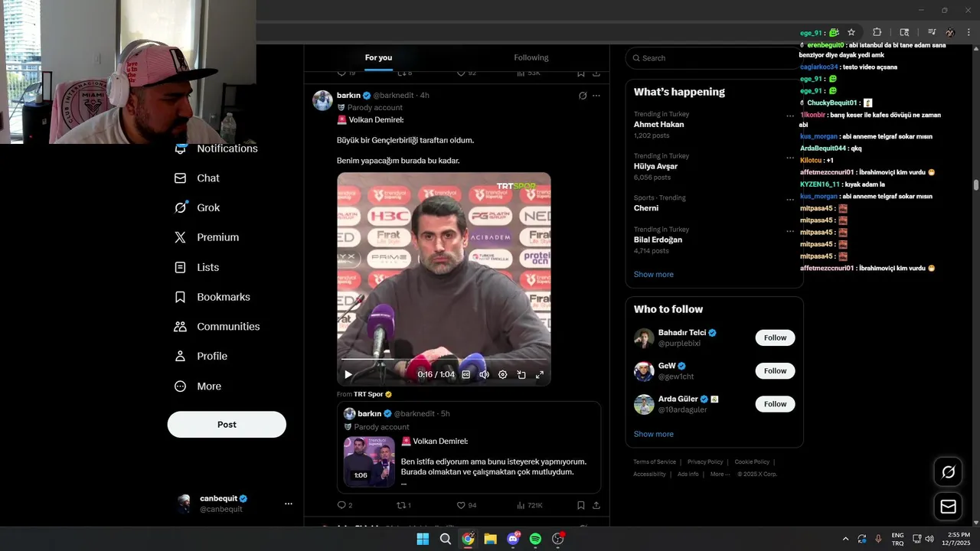Open the floating Grok button
Viewport: 980px width, 551px height.
coord(948,472)
